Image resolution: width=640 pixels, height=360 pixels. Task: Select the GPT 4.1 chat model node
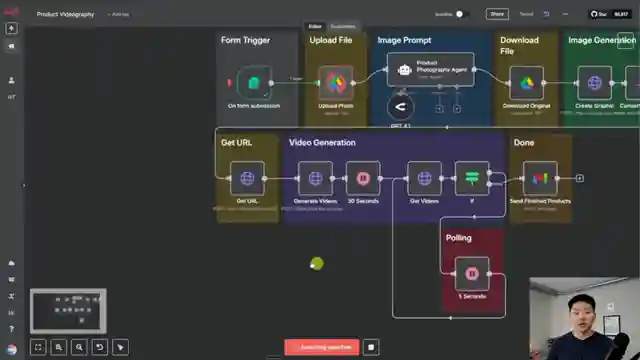[x=400, y=107]
